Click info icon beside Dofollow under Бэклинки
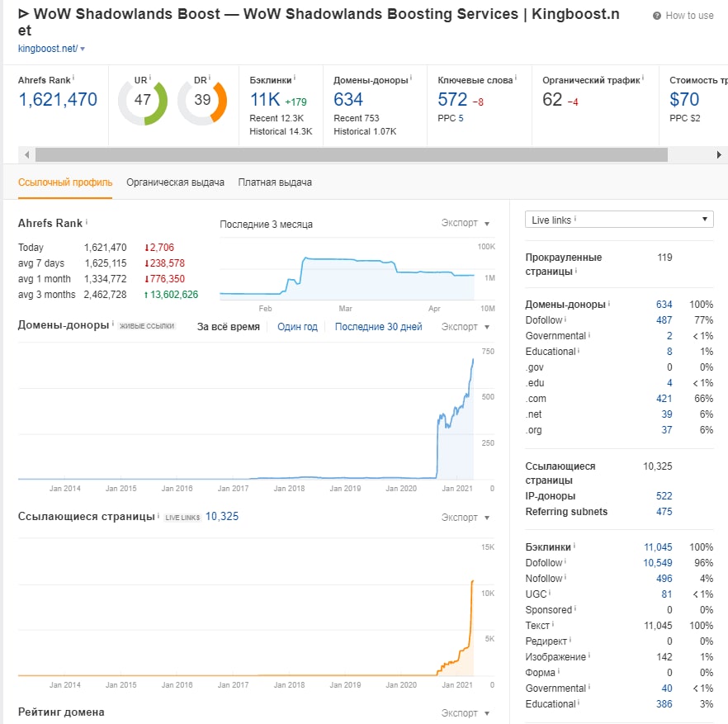The width and height of the screenshot is (728, 724). [565, 561]
